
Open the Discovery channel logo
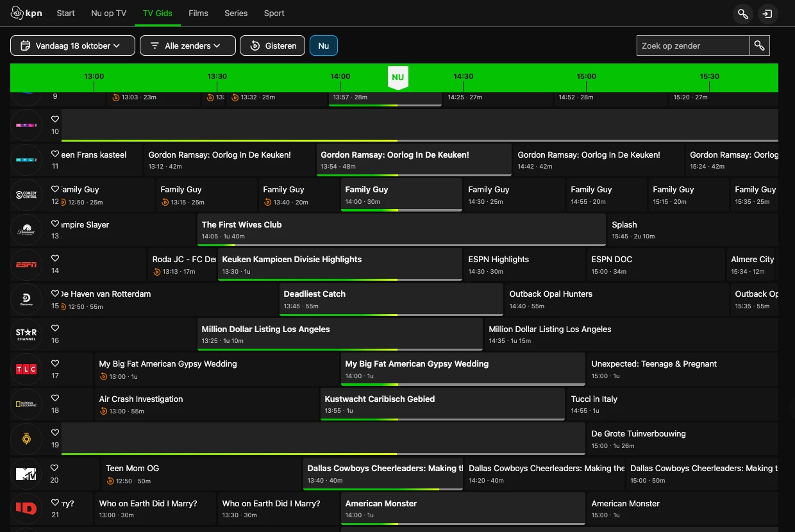pyautogui.click(x=26, y=299)
